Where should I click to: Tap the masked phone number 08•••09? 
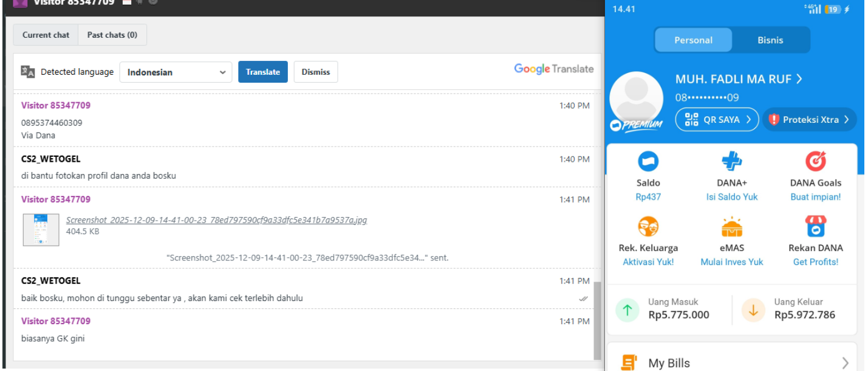(x=707, y=97)
